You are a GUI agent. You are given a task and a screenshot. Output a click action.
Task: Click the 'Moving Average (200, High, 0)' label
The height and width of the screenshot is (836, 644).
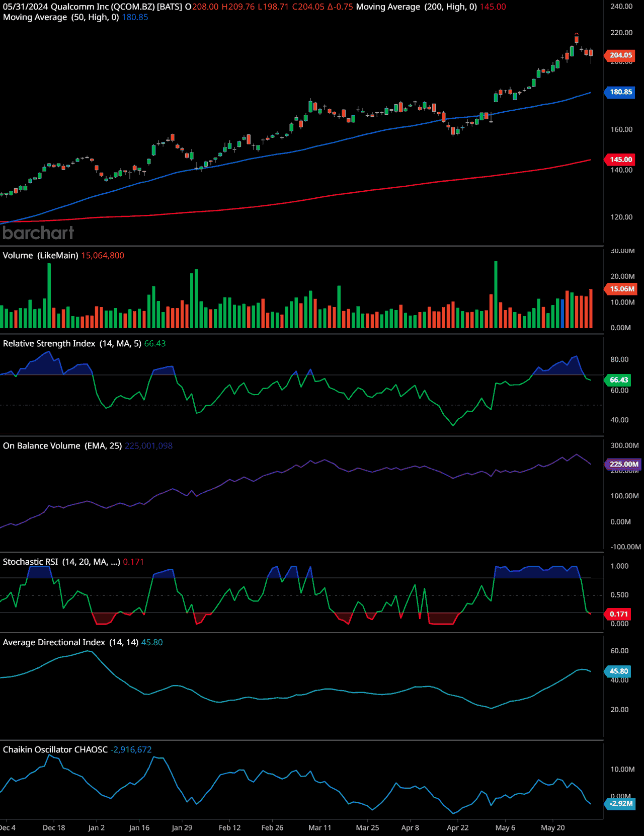pos(417,7)
